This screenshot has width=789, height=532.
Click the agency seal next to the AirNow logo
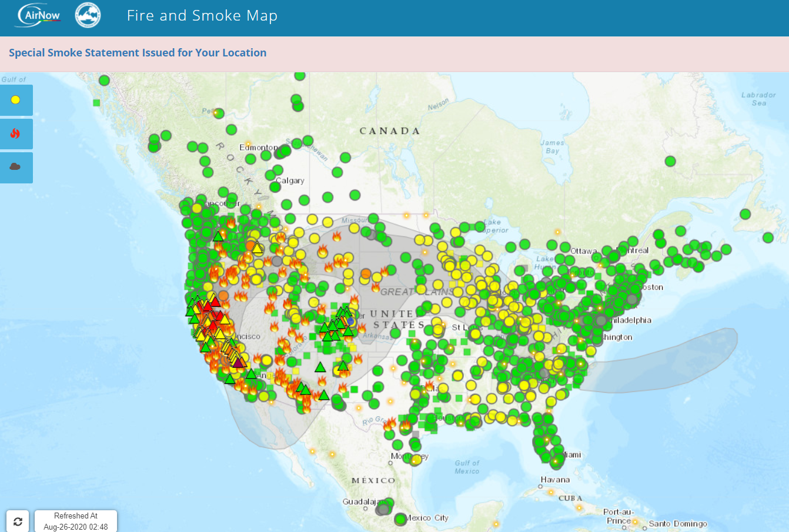[87, 16]
